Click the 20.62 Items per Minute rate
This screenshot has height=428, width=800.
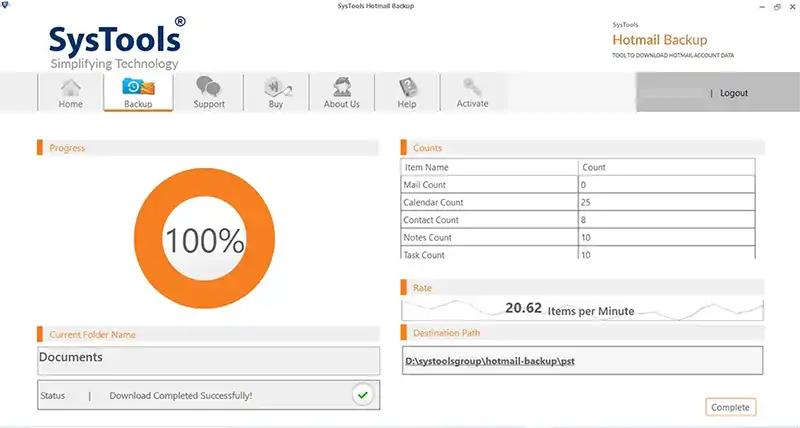569,309
